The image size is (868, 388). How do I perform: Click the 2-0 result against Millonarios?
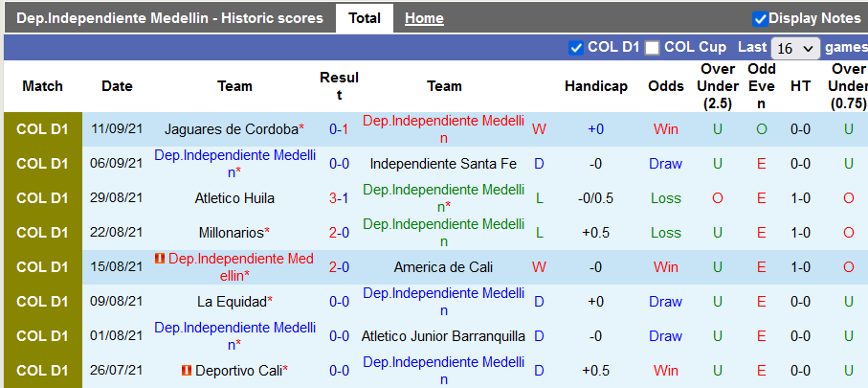tap(339, 233)
